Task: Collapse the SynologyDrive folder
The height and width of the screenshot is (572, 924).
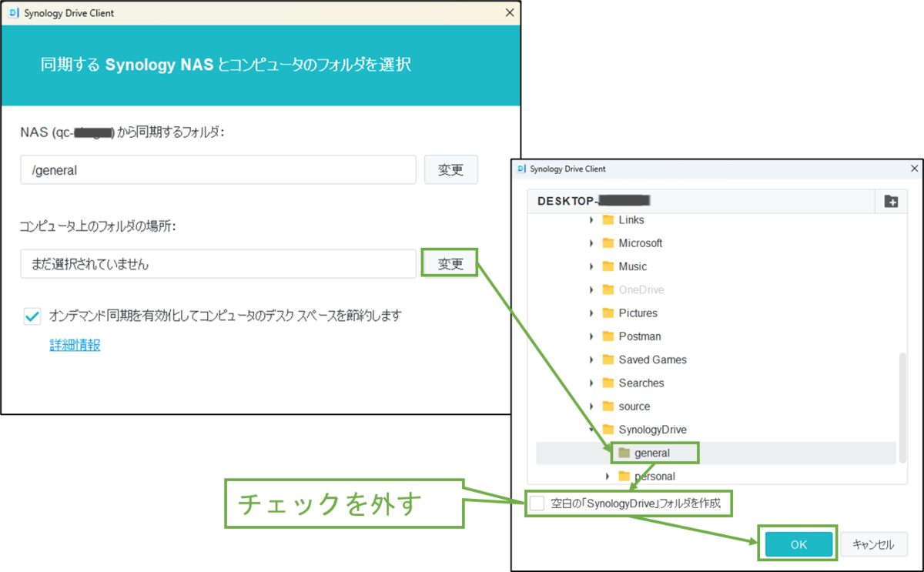Action: (x=591, y=430)
